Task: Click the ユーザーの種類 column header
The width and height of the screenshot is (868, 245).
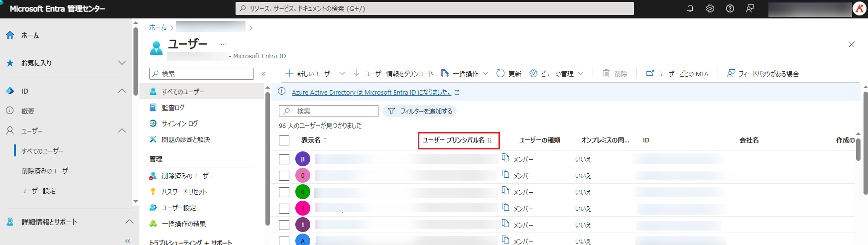Action: click(x=540, y=140)
